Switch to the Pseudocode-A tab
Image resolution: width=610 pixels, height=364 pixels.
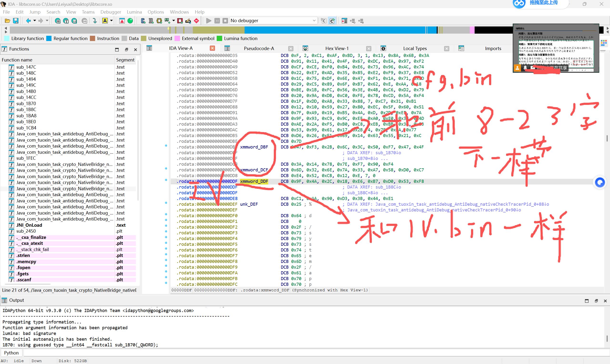[x=259, y=49]
